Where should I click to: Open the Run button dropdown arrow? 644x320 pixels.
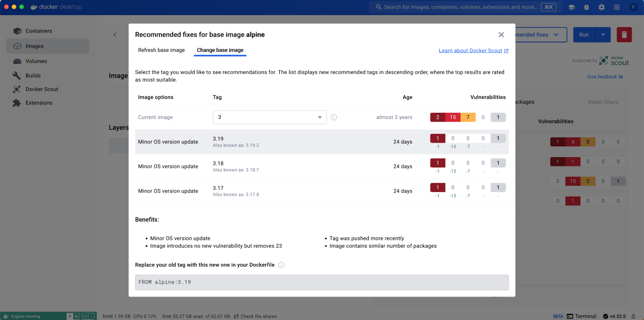click(603, 35)
